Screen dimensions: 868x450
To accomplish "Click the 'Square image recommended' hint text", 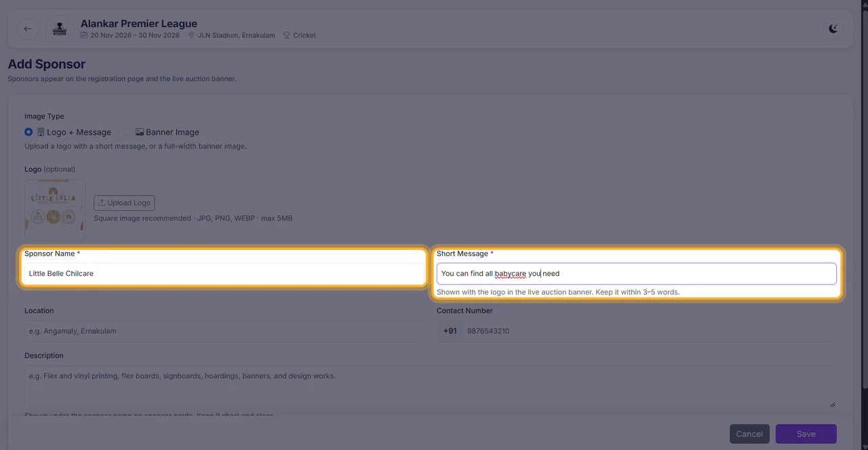I will [142, 218].
